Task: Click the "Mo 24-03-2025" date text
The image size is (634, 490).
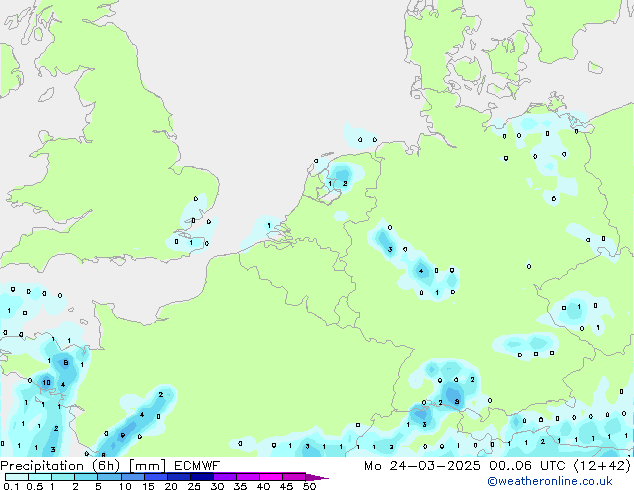Action: [x=422, y=466]
